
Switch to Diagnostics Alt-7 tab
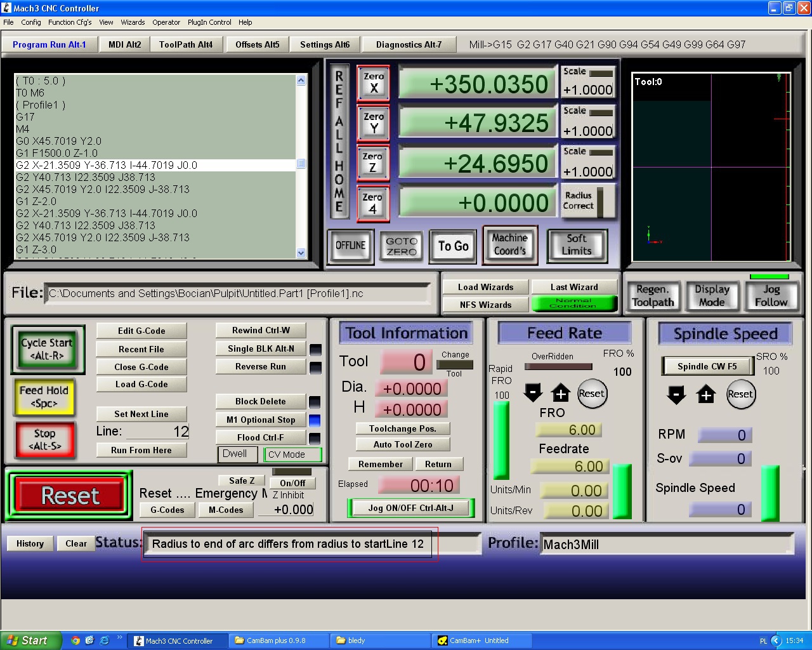point(409,44)
